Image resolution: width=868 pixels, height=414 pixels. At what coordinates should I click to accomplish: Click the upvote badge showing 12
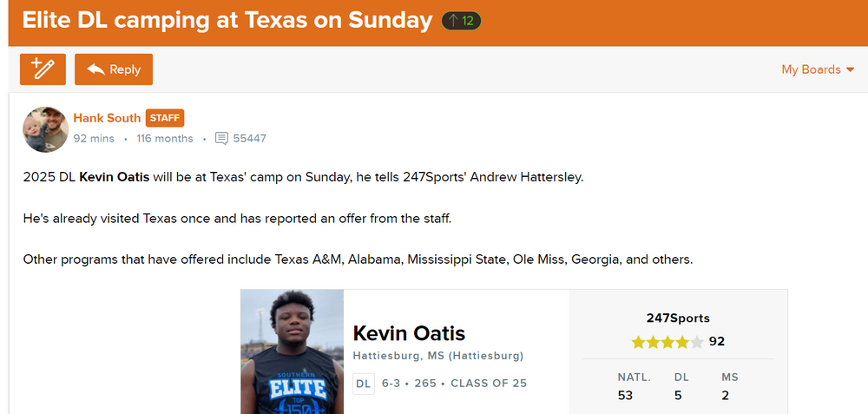[x=461, y=21]
